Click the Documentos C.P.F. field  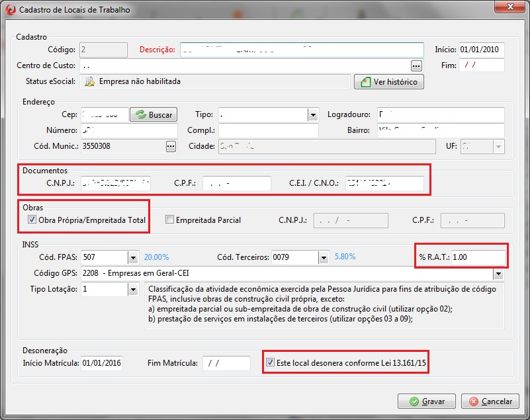[x=237, y=183]
